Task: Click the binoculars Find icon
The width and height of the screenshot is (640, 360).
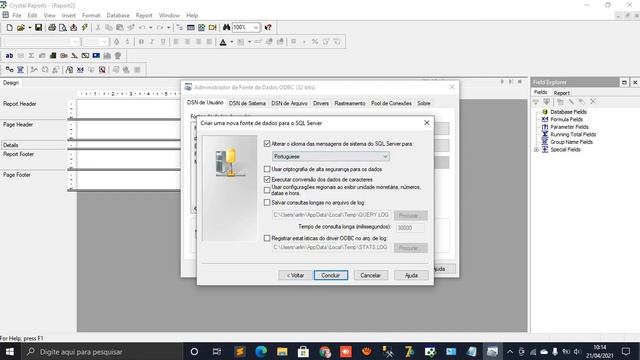Action: 227,27
